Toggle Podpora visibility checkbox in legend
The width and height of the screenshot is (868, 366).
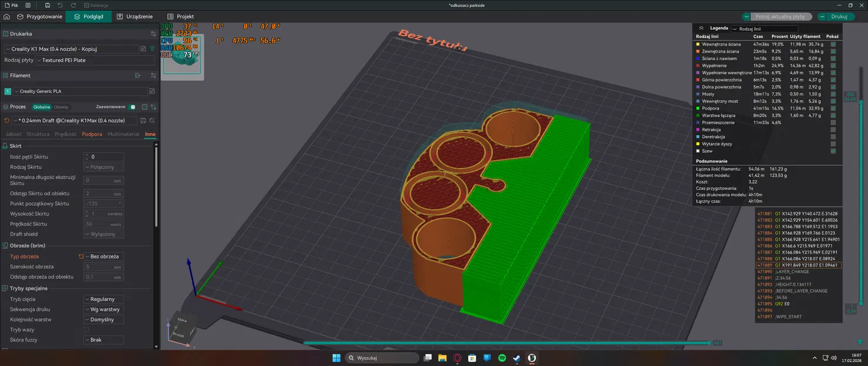point(833,108)
